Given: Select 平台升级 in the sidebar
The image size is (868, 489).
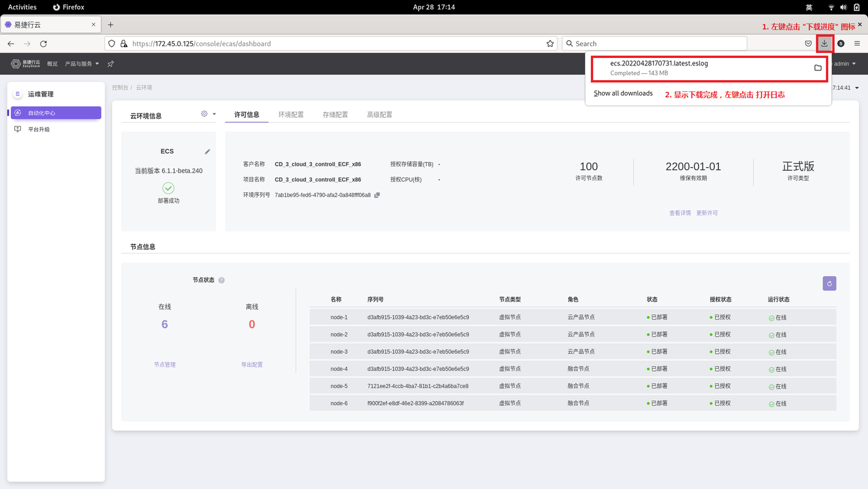Looking at the screenshot, I should [x=39, y=129].
